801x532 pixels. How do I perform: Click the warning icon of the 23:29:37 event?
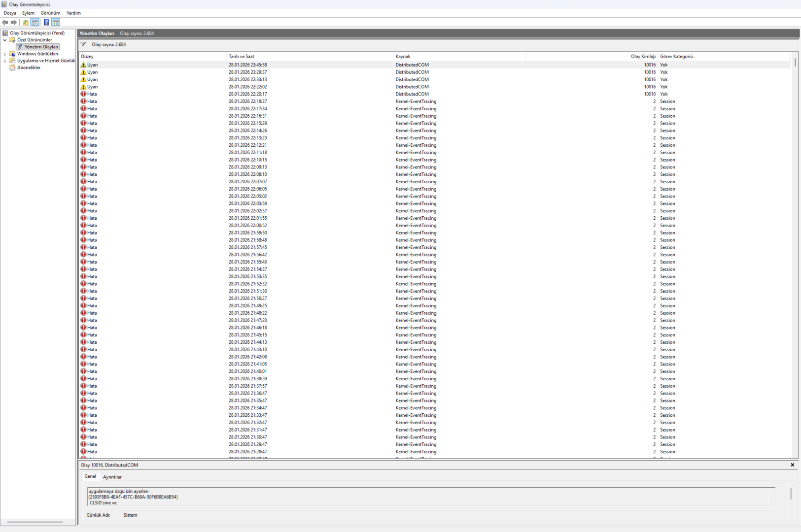point(83,72)
